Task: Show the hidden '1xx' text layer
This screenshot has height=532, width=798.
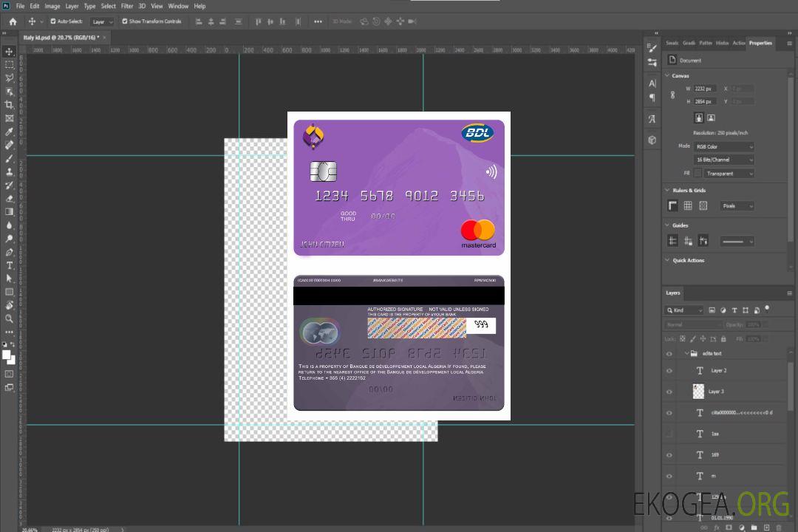Action: [669, 434]
